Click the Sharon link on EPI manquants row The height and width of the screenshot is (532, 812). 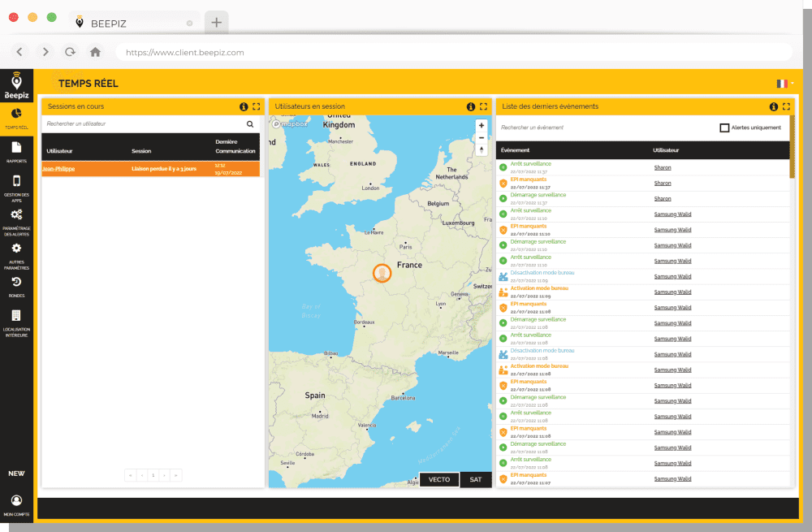click(x=663, y=184)
